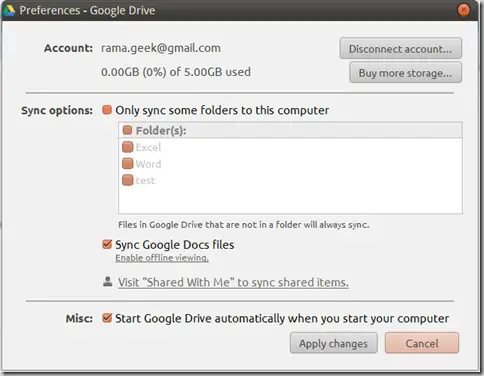This screenshot has width=484, height=376.
Task: Click empty area of folders list
Action: [x=290, y=200]
